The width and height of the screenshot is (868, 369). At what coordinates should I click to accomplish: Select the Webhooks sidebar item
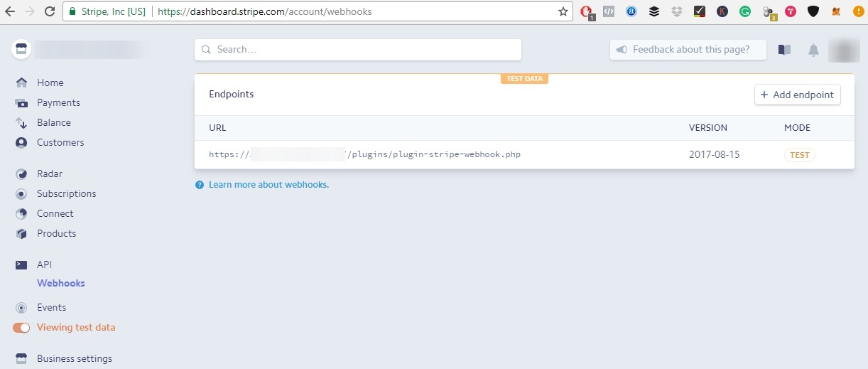click(x=60, y=283)
